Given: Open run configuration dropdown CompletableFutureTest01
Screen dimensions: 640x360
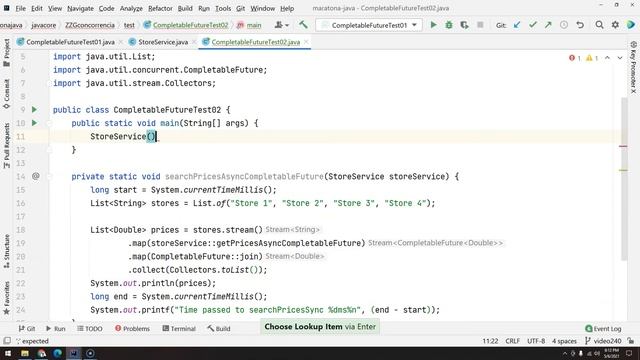Looking at the screenshot, I should coord(369,25).
